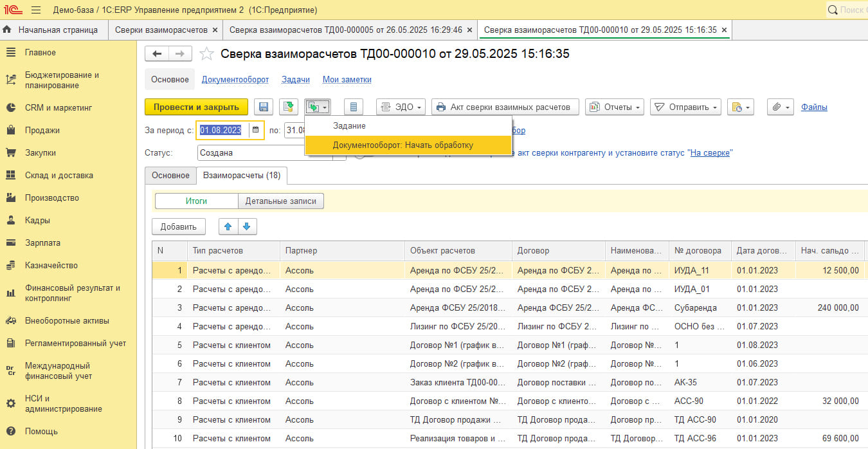
Task: Select the Задание menu entry
Action: click(x=349, y=126)
